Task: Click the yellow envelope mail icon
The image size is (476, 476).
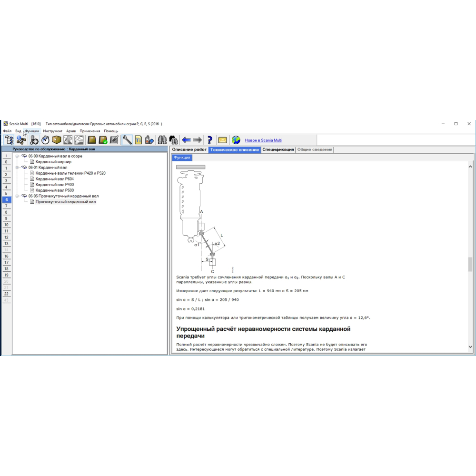Action: click(x=222, y=140)
